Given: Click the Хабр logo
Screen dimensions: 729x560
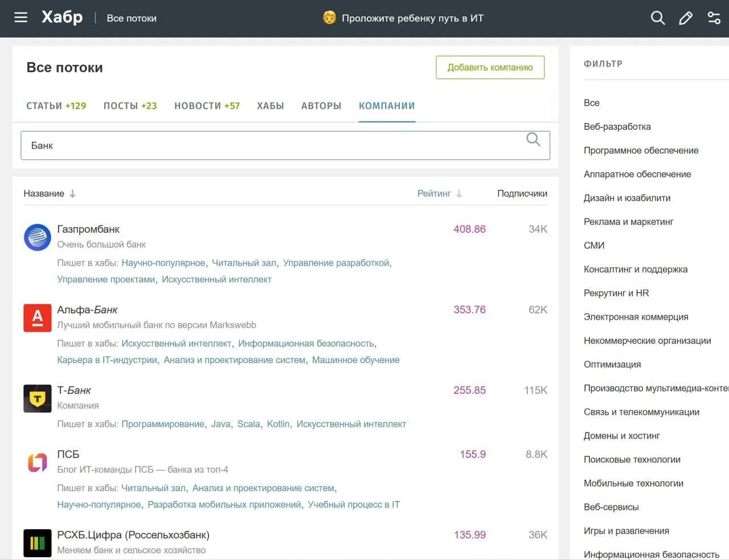Looking at the screenshot, I should [62, 17].
